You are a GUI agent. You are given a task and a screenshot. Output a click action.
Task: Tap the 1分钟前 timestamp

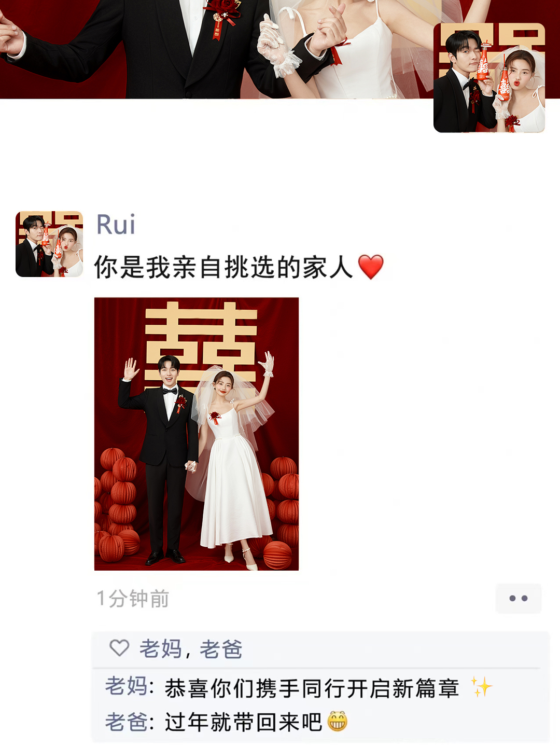pos(133,599)
